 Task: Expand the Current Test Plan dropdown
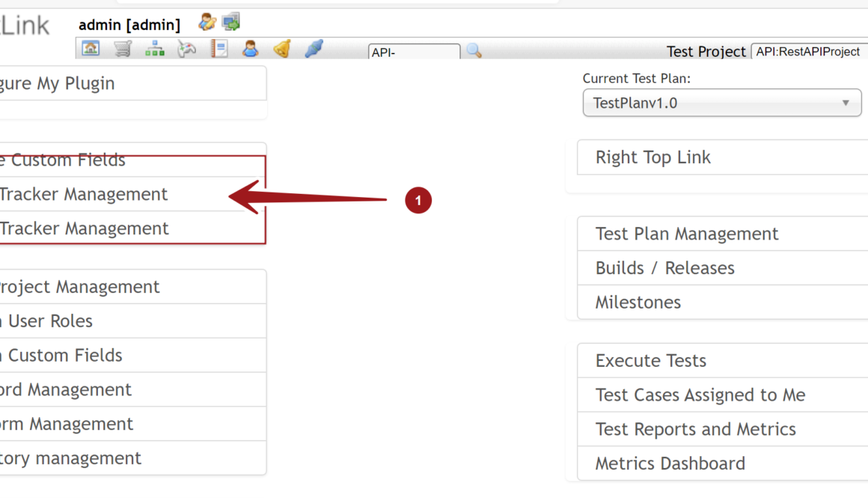[x=721, y=103]
